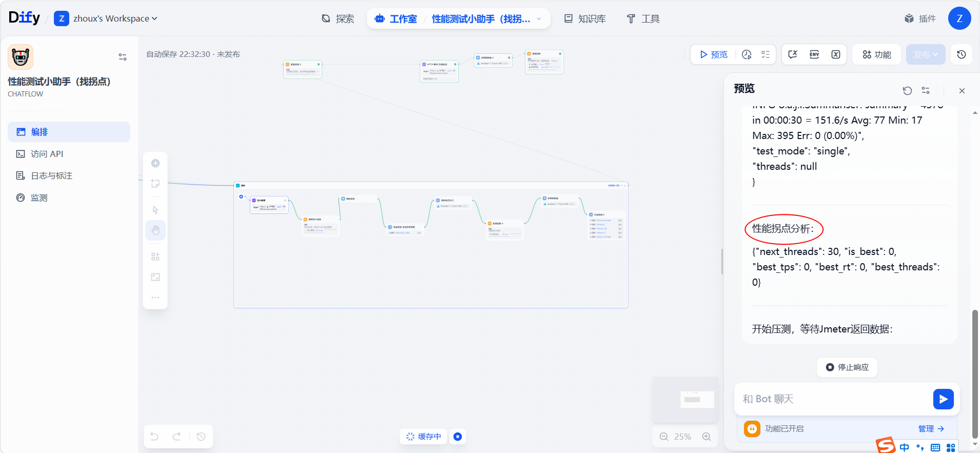Switch to the 知识库 tab
Image resolution: width=980 pixels, height=453 pixels.
point(585,19)
